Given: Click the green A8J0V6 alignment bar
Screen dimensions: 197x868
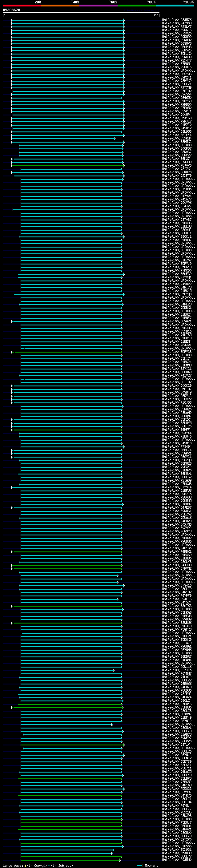Looking at the screenshot, I should 68,166.
